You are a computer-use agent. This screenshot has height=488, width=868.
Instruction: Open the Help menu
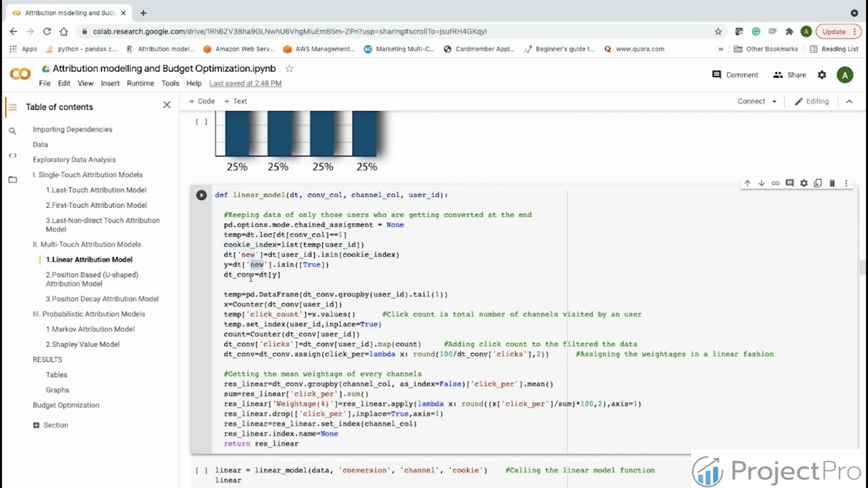click(x=194, y=83)
